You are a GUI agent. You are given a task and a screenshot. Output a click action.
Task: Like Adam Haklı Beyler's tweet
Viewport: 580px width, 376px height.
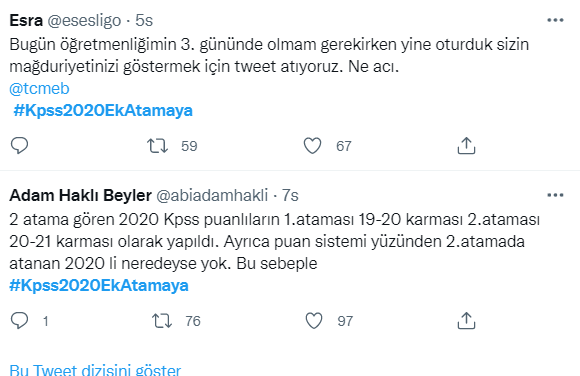pyautogui.click(x=314, y=320)
